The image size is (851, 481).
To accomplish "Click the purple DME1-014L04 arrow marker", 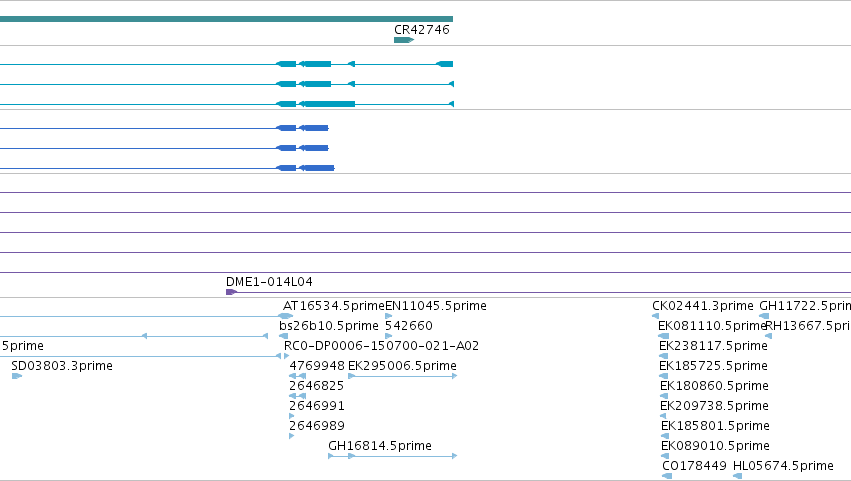I will pyautogui.click(x=231, y=292).
